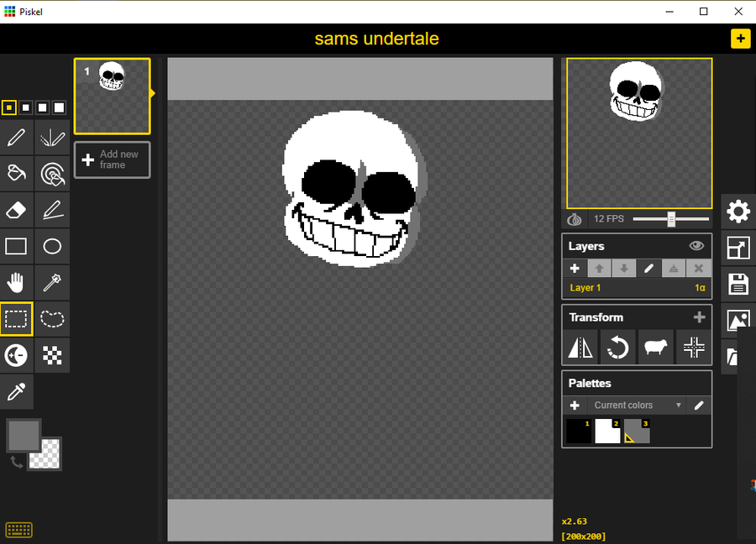Select the Paint Bucket tool
The image size is (756, 544).
click(17, 174)
